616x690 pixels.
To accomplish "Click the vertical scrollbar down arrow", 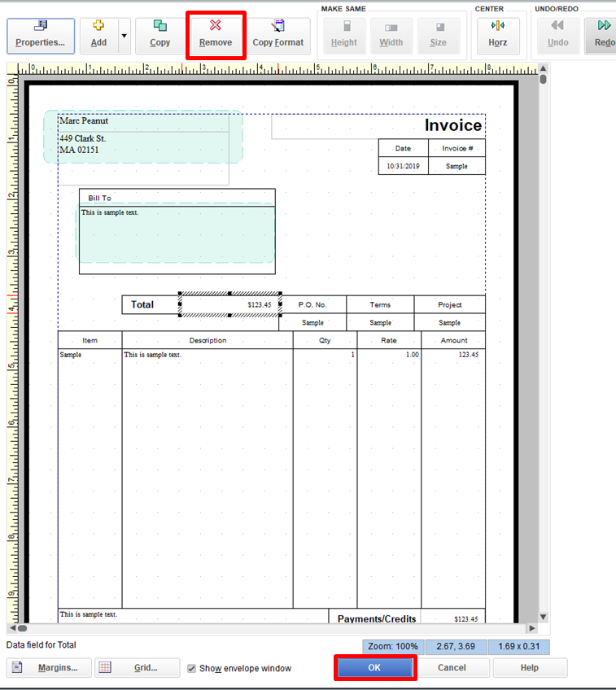I will [x=544, y=617].
